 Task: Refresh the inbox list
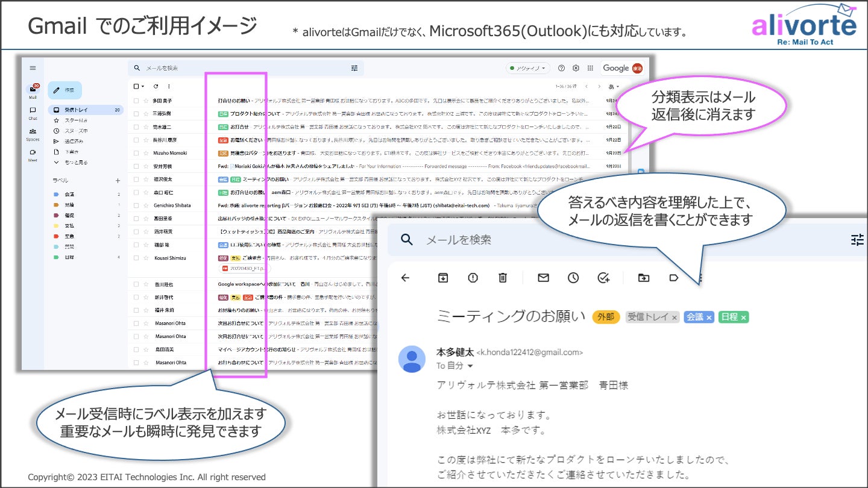click(x=156, y=87)
